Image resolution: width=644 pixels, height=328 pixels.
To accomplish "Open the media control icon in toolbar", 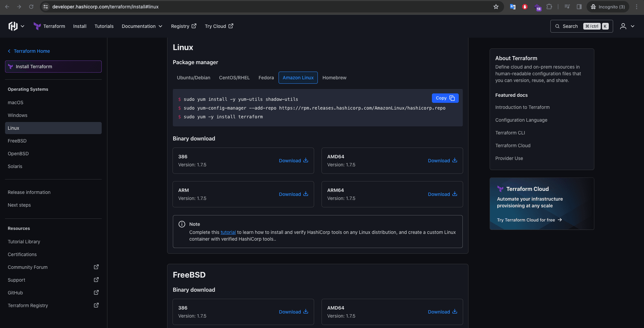I will tap(567, 7).
